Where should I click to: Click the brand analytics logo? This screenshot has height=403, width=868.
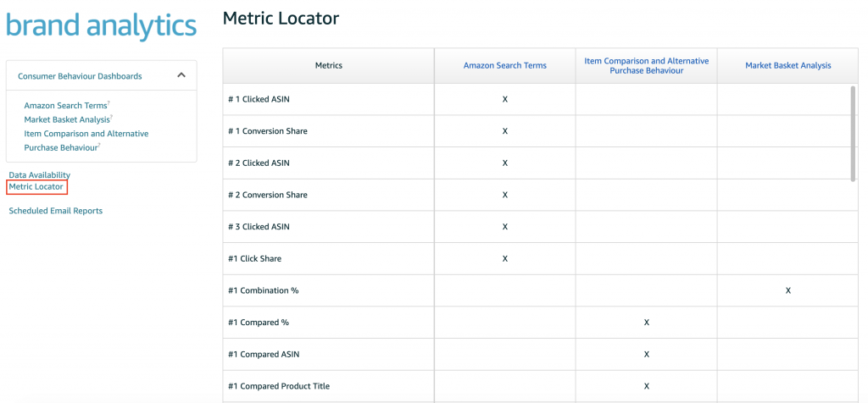pos(102,26)
